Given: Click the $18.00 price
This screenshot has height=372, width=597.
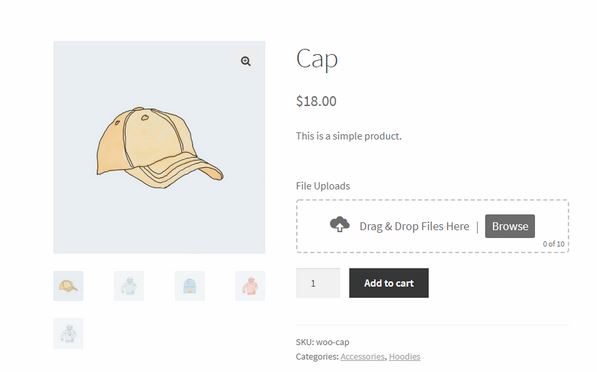Looking at the screenshot, I should click(x=316, y=101).
